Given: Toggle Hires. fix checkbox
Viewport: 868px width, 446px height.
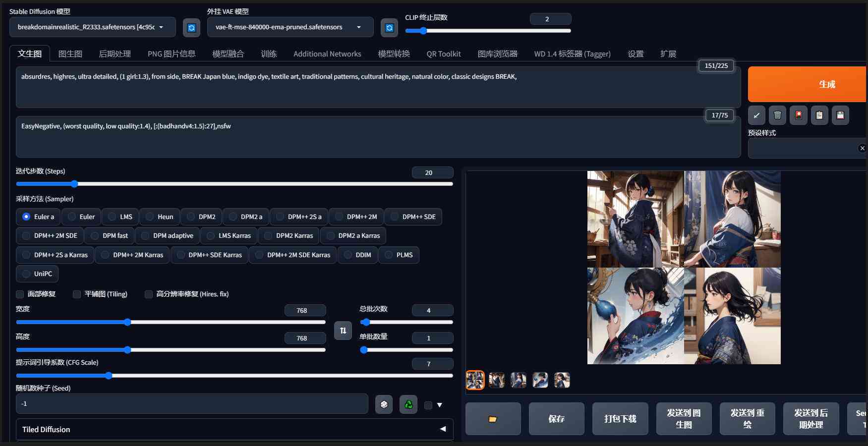Looking at the screenshot, I should 149,294.
